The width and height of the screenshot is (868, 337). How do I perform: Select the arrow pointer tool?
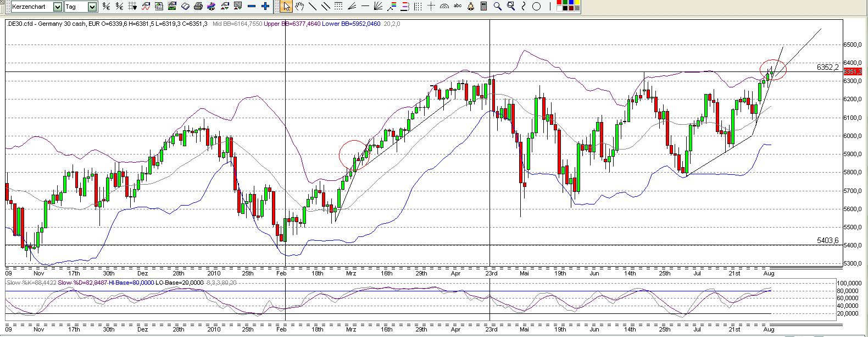coord(286,6)
